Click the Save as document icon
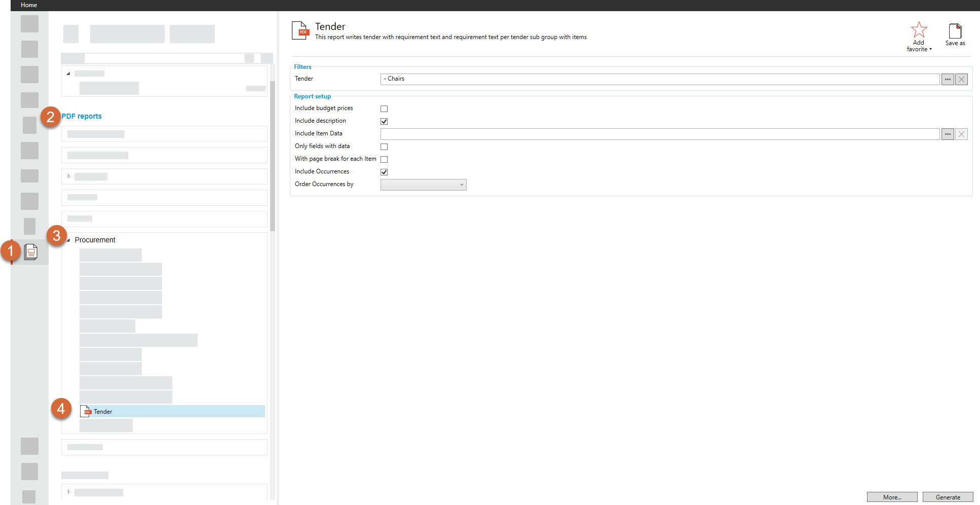This screenshot has height=505, width=980. coord(955,31)
